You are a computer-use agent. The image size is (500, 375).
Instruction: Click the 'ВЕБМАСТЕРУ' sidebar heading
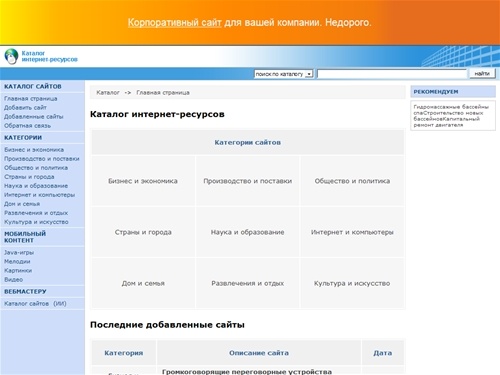[x=25, y=292]
